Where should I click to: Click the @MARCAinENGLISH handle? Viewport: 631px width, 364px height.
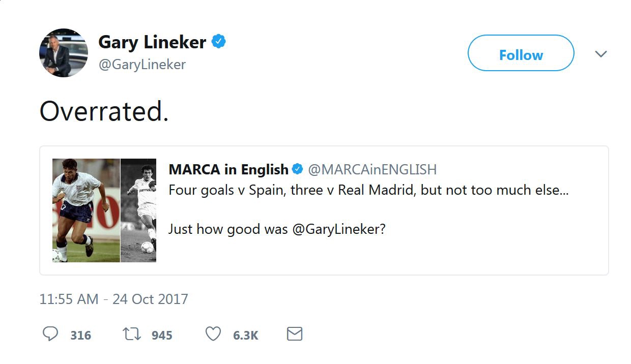pos(372,169)
